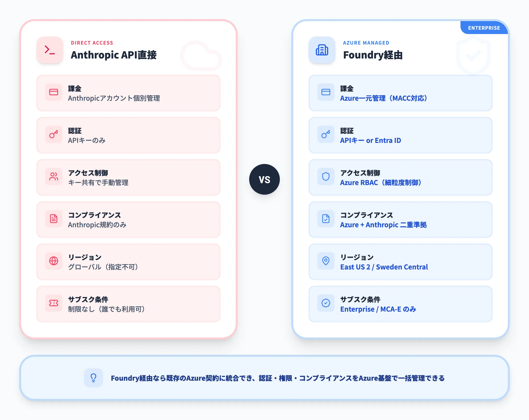Click the key icon next to APIキーのみ
The image size is (529, 420).
click(53, 134)
